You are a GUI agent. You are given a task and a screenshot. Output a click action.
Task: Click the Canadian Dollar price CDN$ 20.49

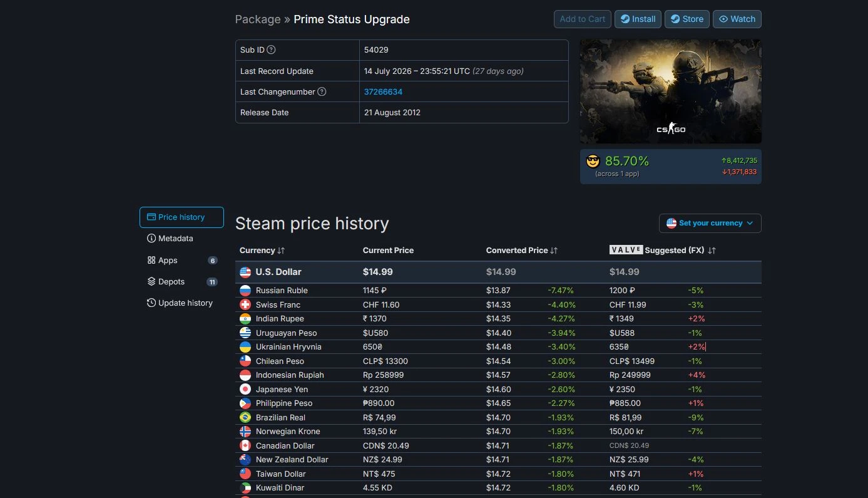coord(386,445)
